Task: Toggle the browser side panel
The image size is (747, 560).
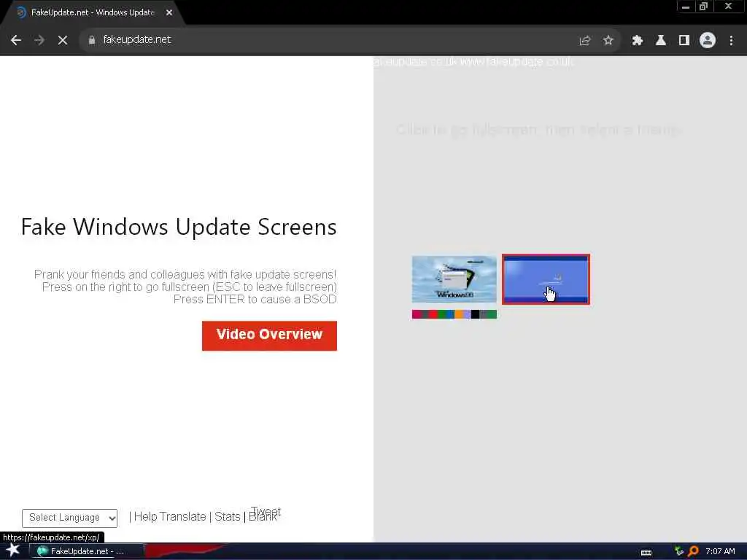Action: [x=684, y=41]
